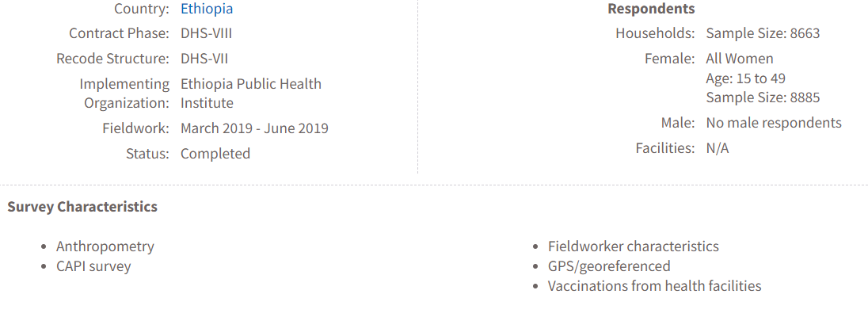Click the Recode Structure DHS-VII value

click(x=204, y=59)
